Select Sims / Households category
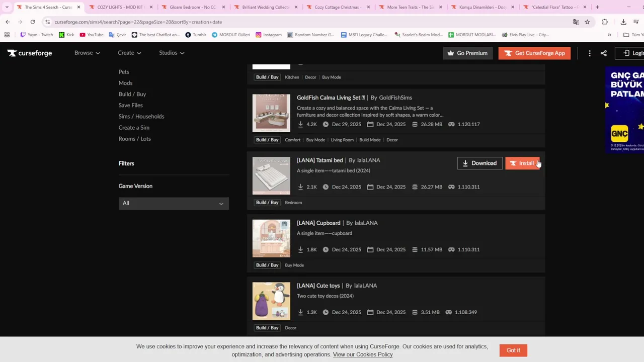 point(141,116)
